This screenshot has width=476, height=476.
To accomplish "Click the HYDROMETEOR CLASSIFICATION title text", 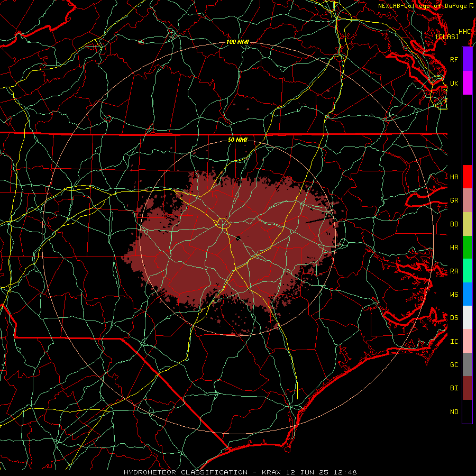I will 186,472.
